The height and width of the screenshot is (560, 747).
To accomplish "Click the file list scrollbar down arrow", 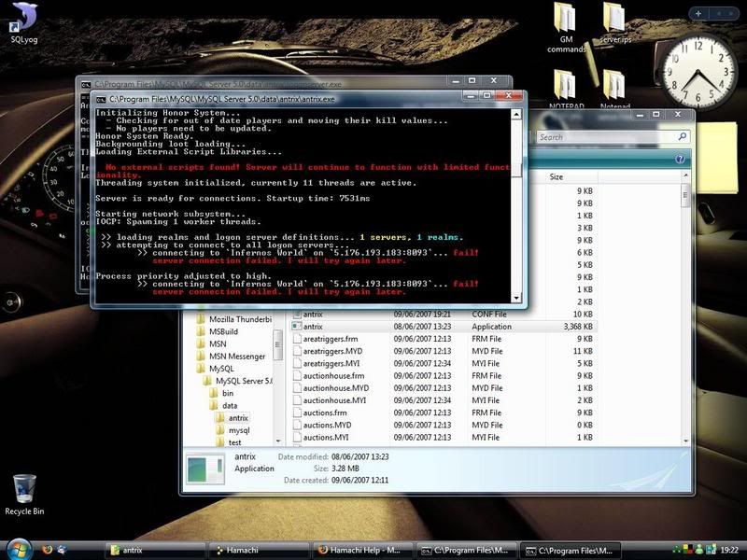I will 686,441.
